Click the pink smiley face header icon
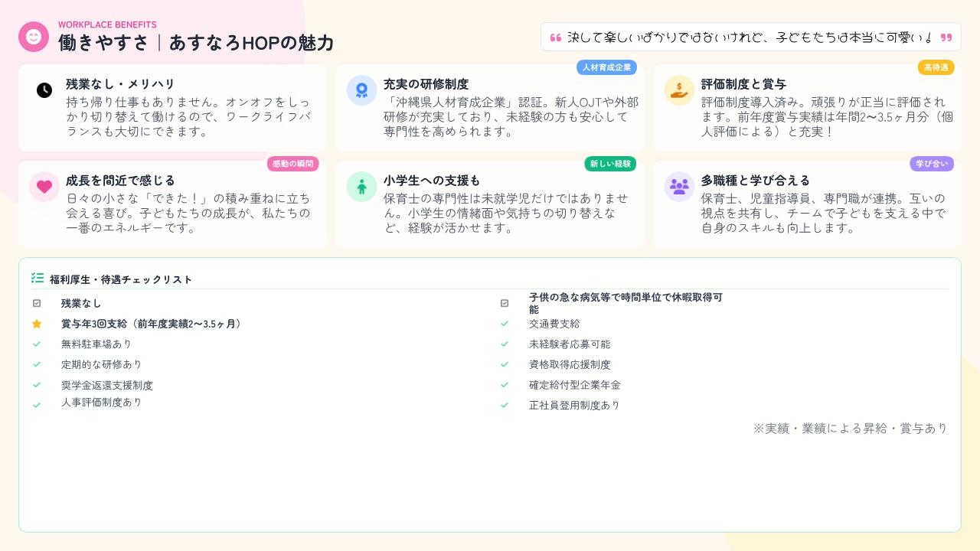This screenshot has height=551, width=980. [34, 37]
